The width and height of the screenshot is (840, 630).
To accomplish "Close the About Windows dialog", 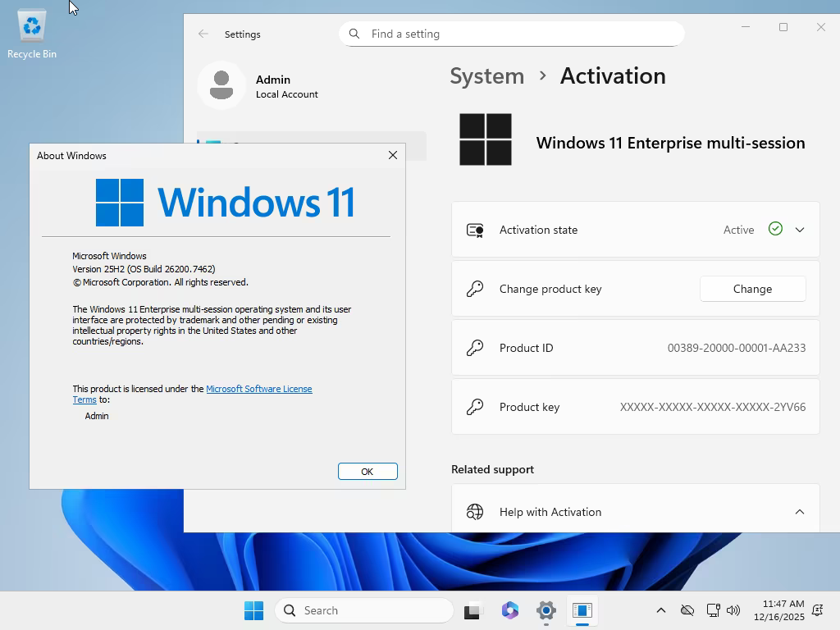I will (393, 155).
